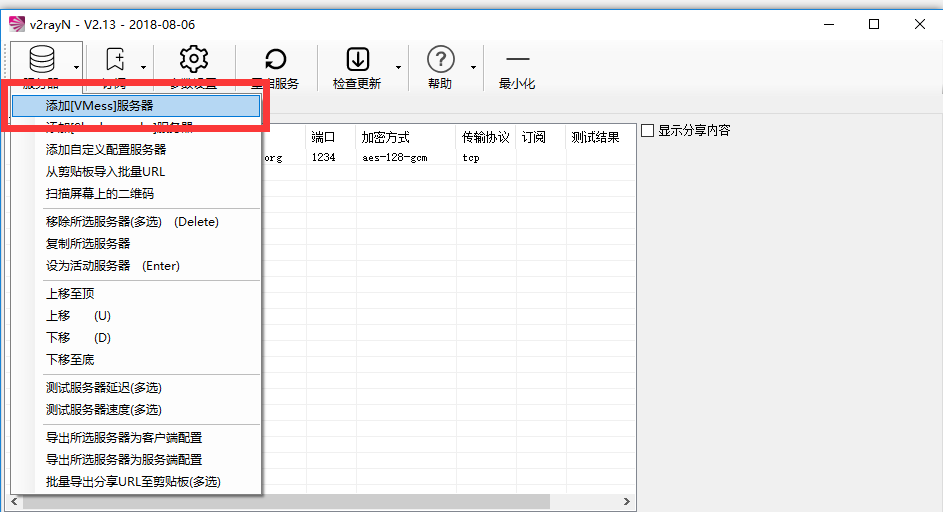Select 导出所选服务器为客户端配置 menu item
Image resolution: width=943 pixels, height=512 pixels.
coord(124,438)
